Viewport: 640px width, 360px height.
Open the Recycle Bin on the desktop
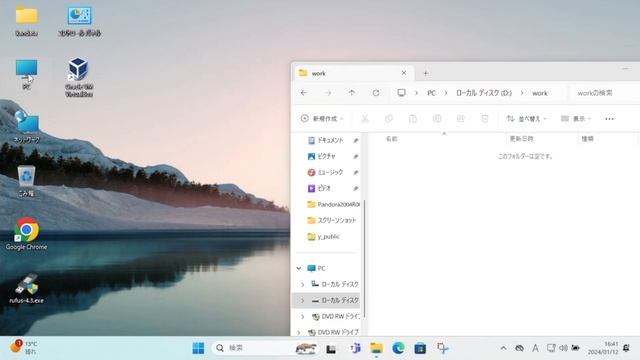pos(26,181)
